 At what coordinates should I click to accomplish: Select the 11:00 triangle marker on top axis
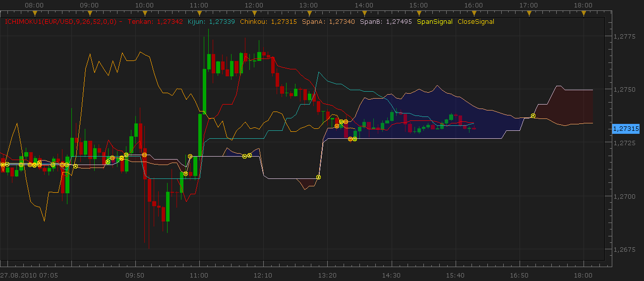199,13
